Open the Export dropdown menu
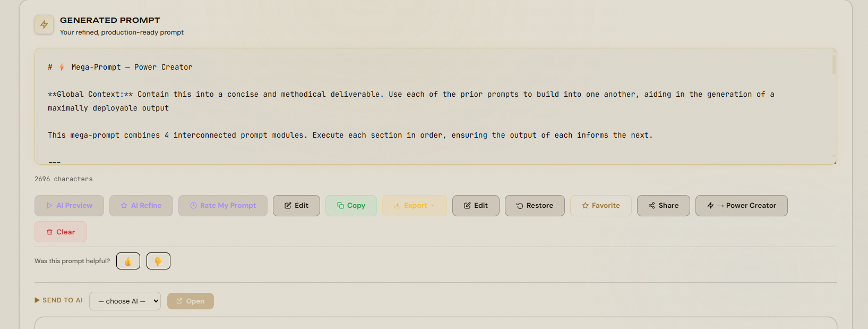Viewport: 868px width, 329px height. pyautogui.click(x=415, y=206)
